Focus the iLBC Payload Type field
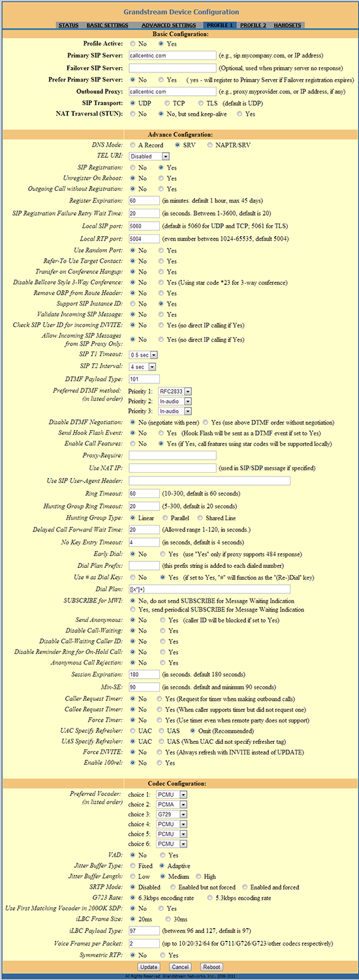 point(144,930)
